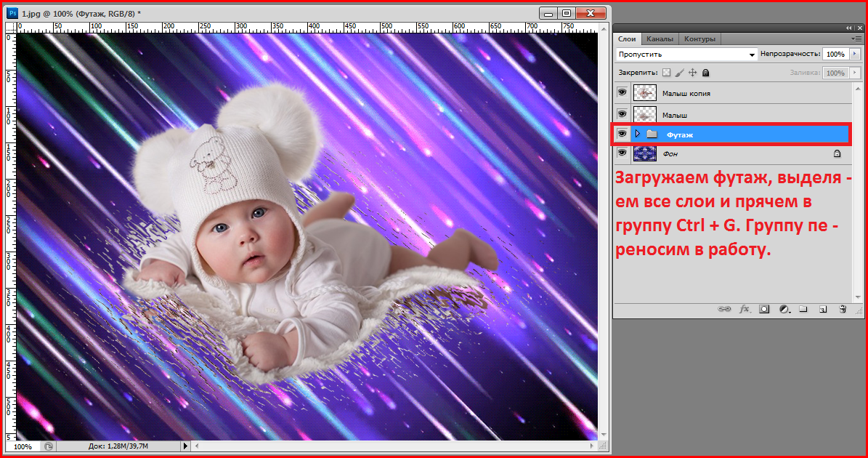
Task: Create a new group with folder icon
Action: (804, 309)
